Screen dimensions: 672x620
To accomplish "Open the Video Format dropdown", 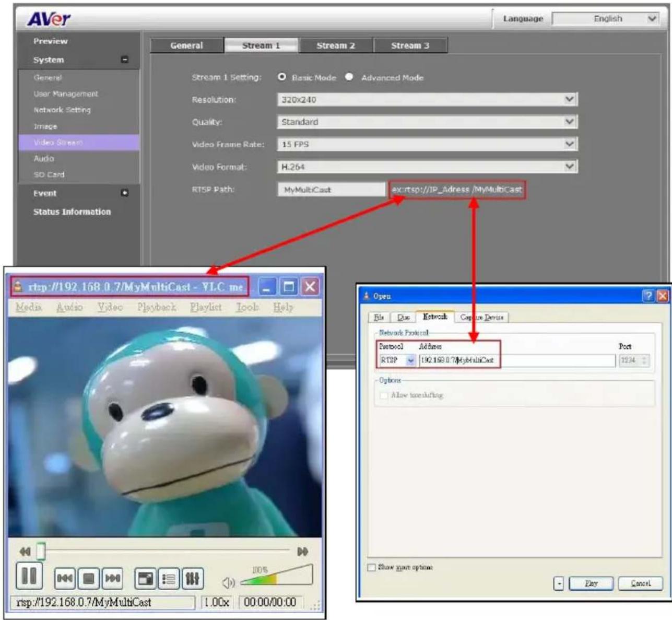I will (x=427, y=167).
